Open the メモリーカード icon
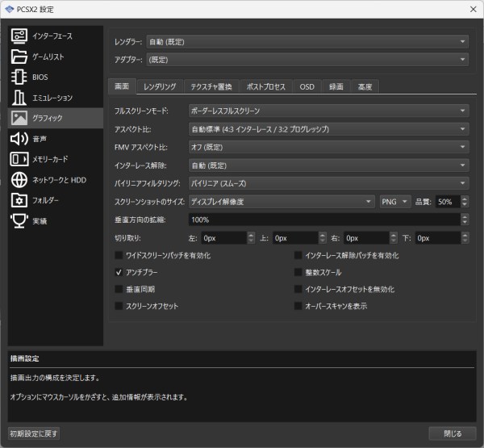 (x=19, y=159)
